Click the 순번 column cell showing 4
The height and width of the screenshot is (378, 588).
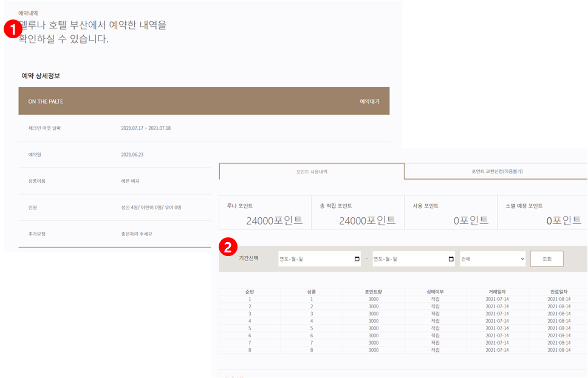click(250, 321)
